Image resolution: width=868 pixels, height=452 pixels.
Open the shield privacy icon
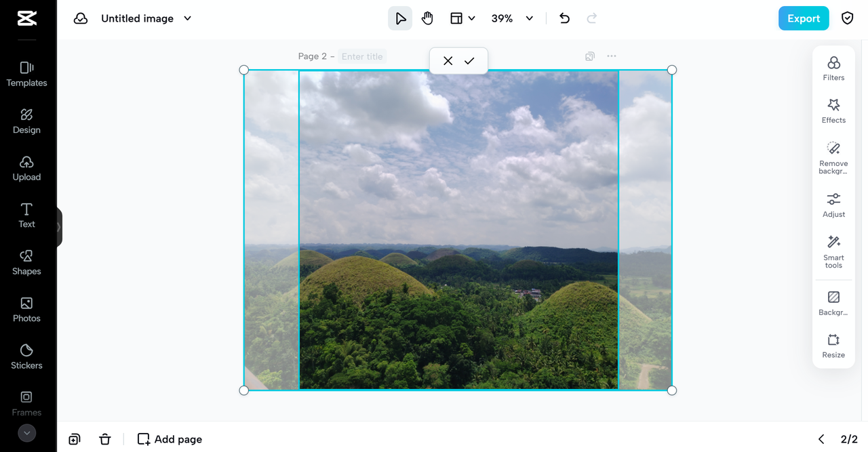pos(847,18)
